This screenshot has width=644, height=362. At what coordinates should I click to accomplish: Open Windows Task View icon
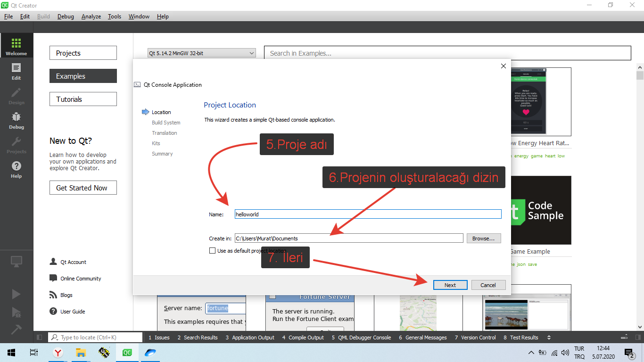[33, 353]
